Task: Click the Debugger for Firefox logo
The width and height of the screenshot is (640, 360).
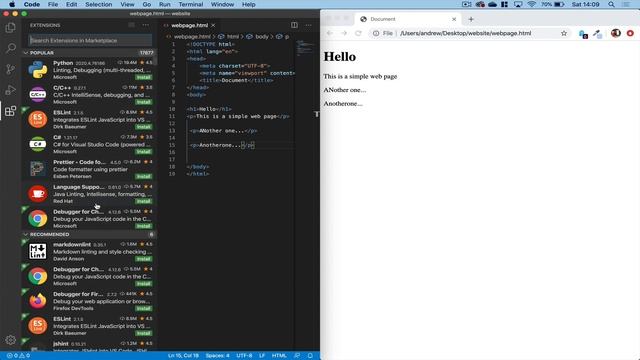Action: coord(38,301)
